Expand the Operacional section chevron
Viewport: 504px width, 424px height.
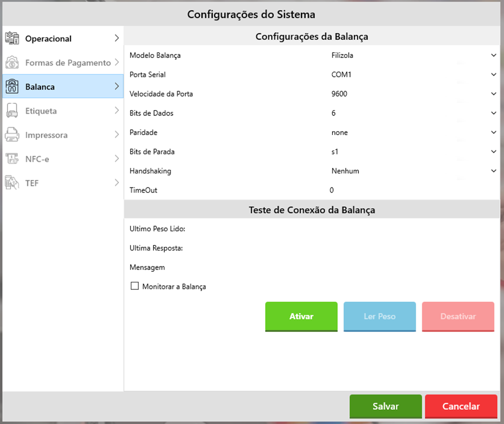pyautogui.click(x=117, y=39)
